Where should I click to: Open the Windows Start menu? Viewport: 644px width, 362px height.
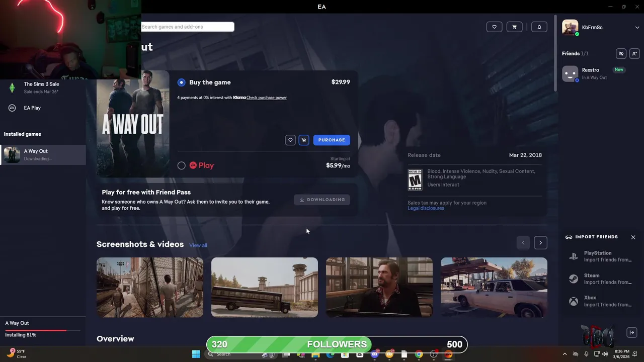[x=196, y=354]
